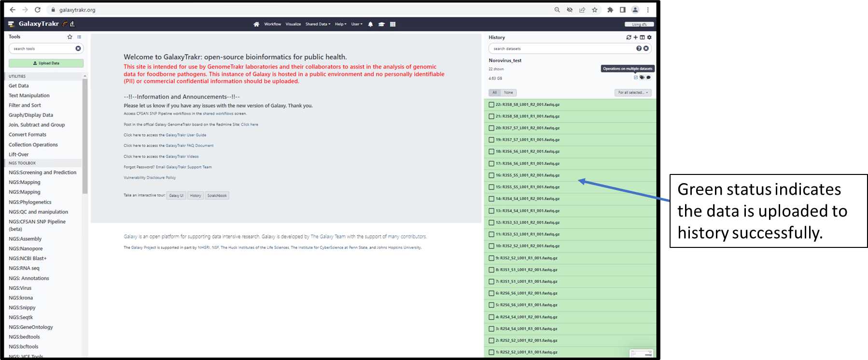This screenshot has height=360, width=868.
Task: Bookmark this page with star
Action: click(595, 10)
